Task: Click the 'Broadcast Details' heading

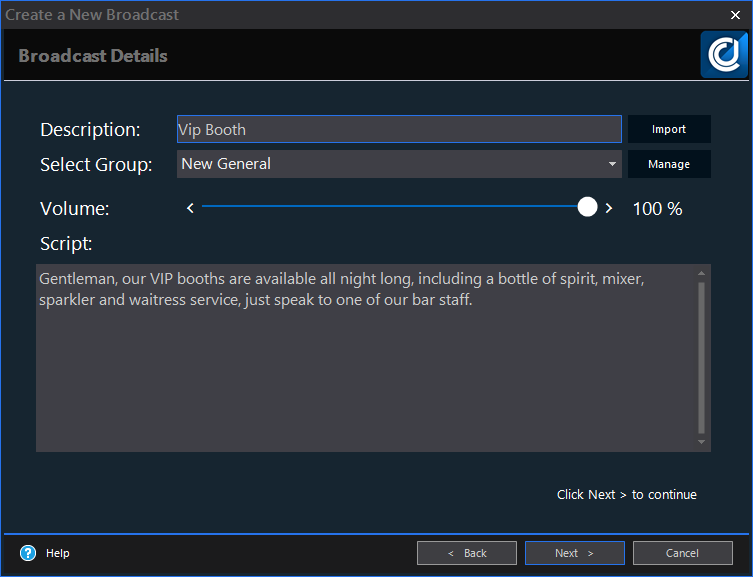Action: pos(93,56)
